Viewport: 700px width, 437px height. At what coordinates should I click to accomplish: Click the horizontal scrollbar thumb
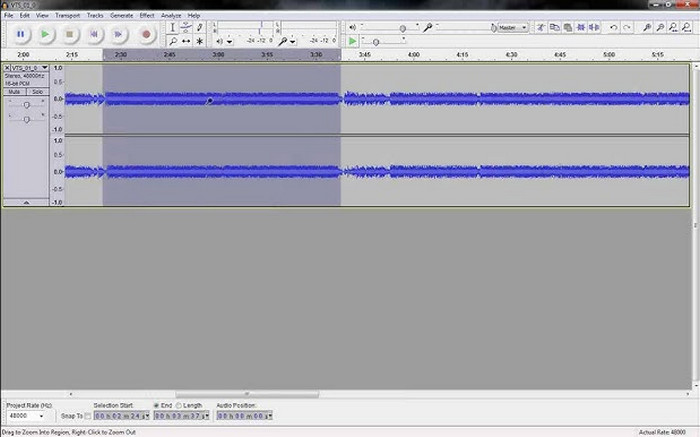[x=247, y=394]
